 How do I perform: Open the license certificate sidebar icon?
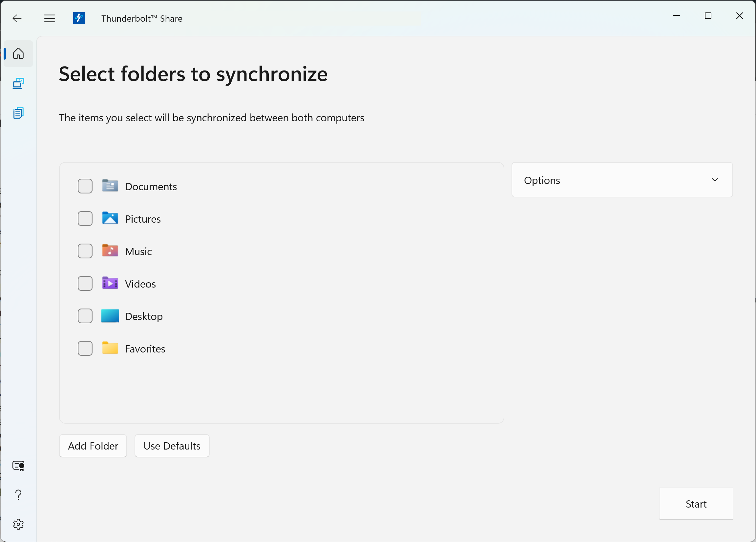click(18, 466)
